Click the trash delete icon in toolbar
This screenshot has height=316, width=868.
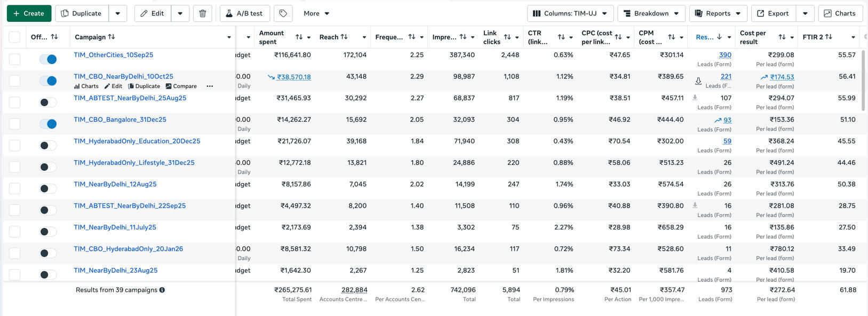coord(202,13)
